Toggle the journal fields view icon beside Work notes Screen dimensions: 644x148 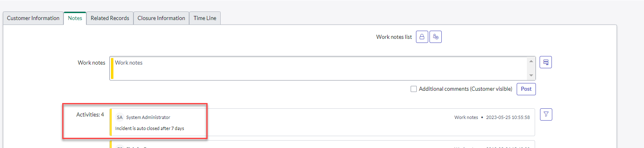click(x=546, y=62)
